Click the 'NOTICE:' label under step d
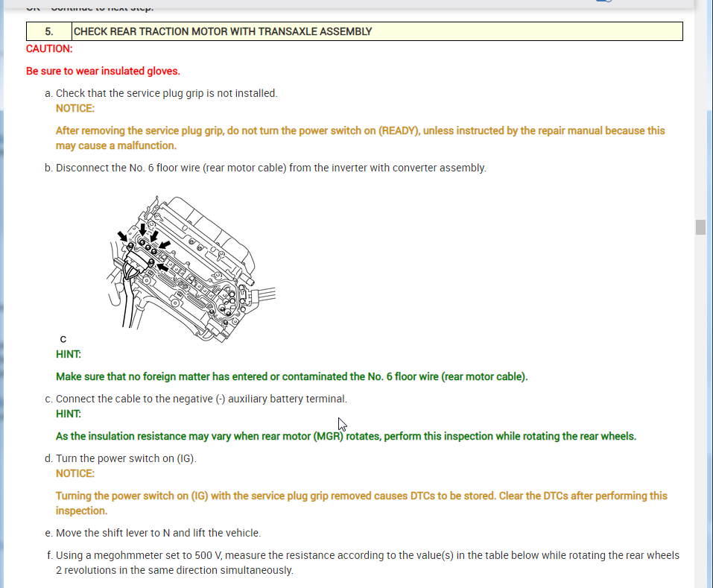Screen dimensions: 713x588 [75, 473]
